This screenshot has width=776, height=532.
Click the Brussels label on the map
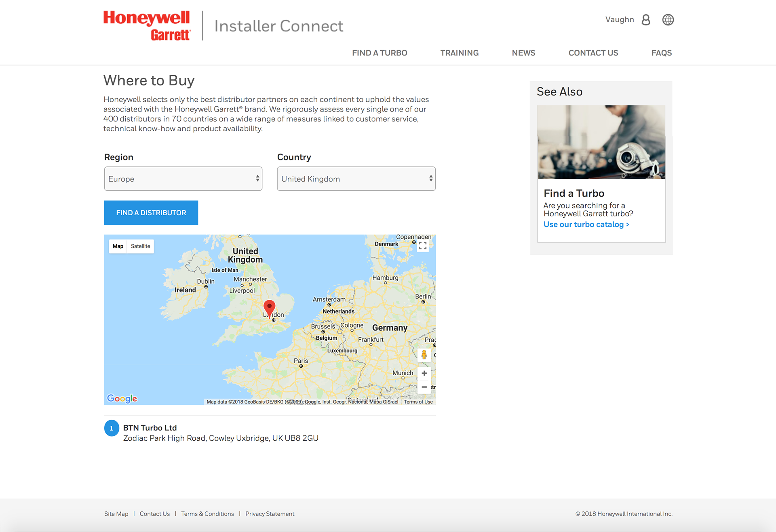(x=323, y=326)
